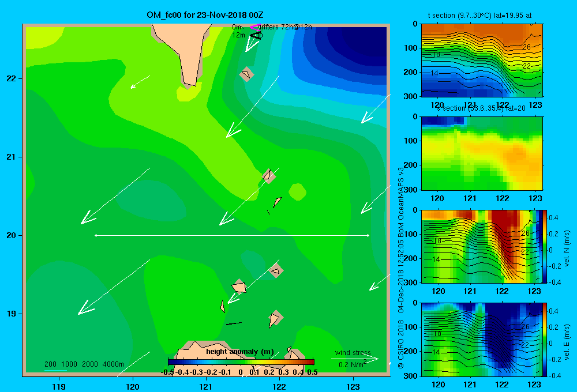Click the "14" isotherm label in the t section

click(434, 73)
